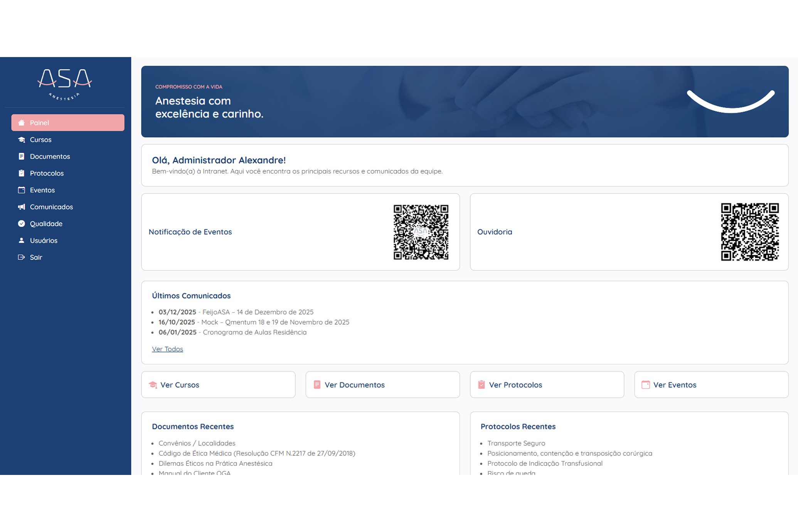Click the 'Anestesia com excelência e carinho' banner
798x532 pixels.
[465, 101]
